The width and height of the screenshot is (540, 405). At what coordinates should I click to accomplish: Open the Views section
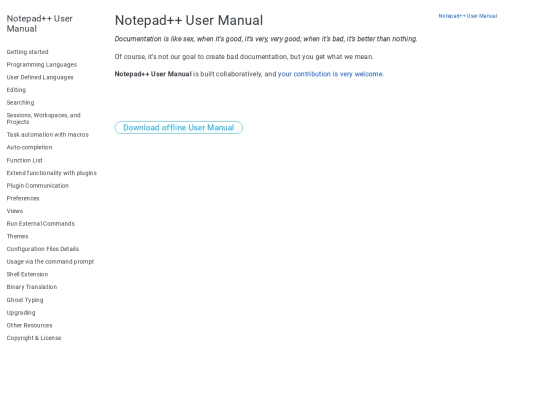point(15,211)
